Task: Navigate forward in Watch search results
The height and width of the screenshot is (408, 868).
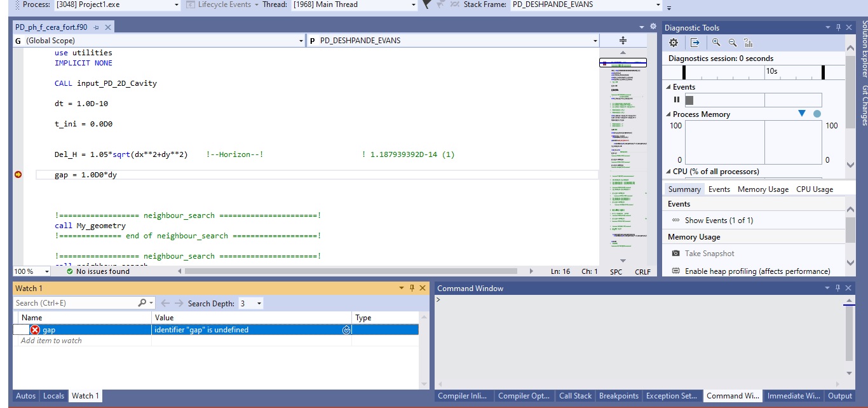Action: [x=179, y=303]
